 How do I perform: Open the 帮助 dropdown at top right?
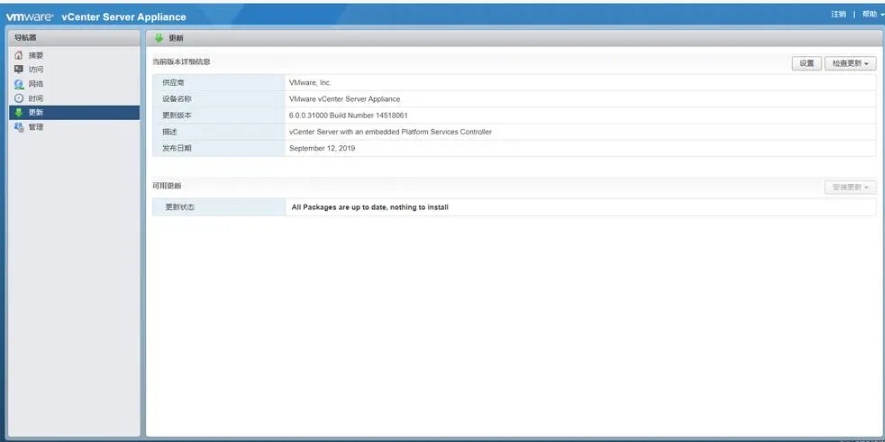click(873, 14)
